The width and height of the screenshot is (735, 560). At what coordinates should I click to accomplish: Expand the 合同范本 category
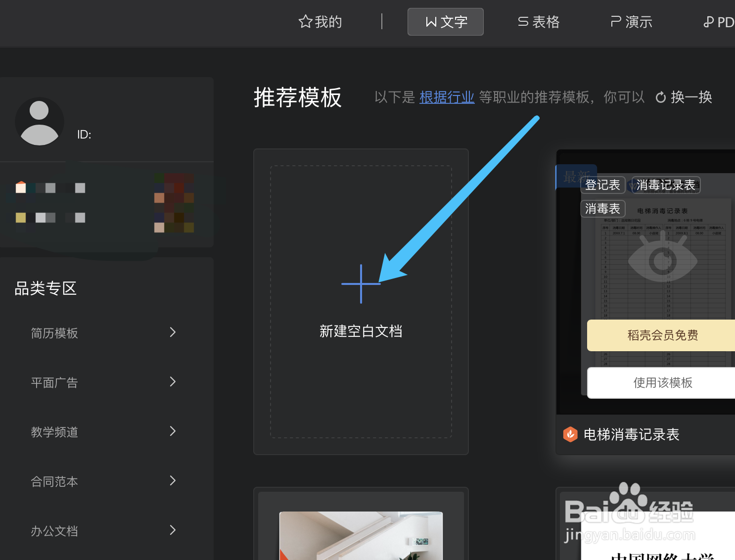pyautogui.click(x=54, y=481)
